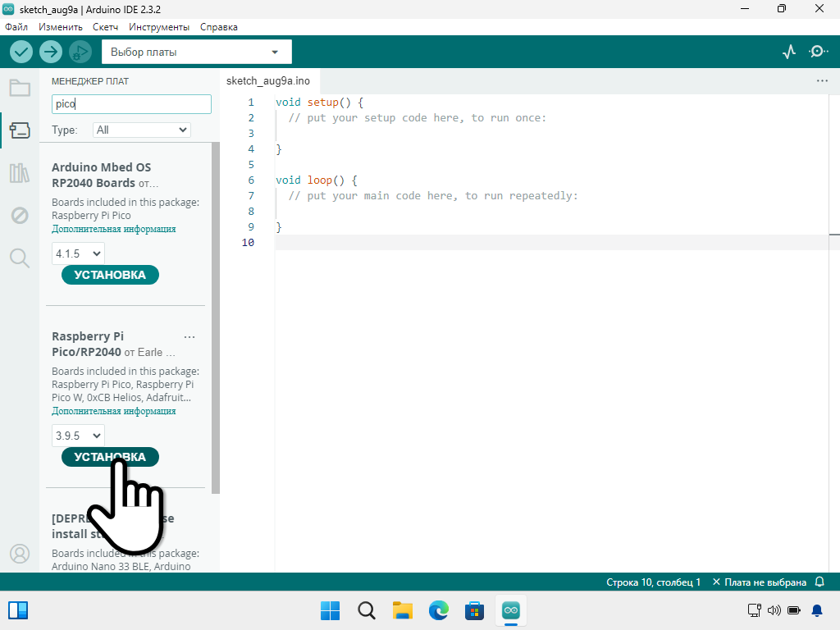Image resolution: width=840 pixels, height=630 pixels.
Task: Click УСТАНОВКА for Arduino Mbed OS RP2040 Boards
Action: 111,275
